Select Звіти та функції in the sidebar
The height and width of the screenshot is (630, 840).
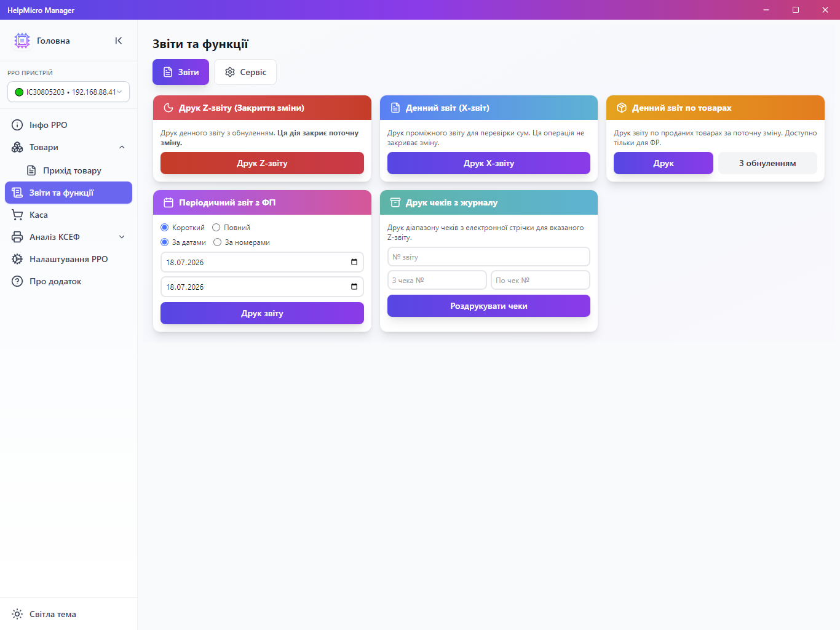pos(69,193)
